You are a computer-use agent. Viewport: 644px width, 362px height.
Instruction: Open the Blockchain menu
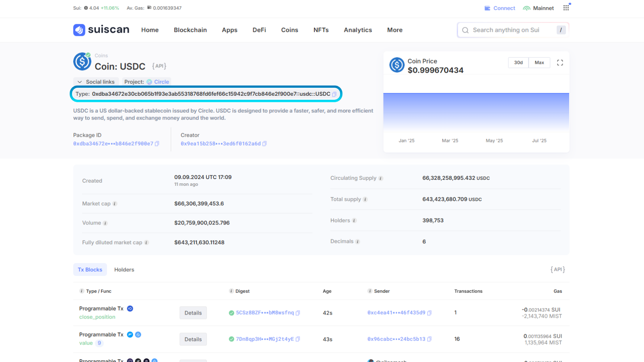[x=190, y=30]
